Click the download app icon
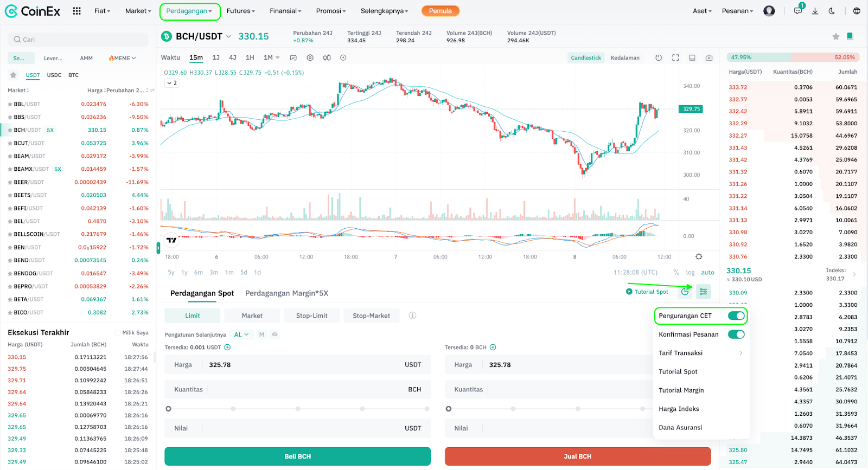This screenshot has width=868, height=470. tap(815, 11)
